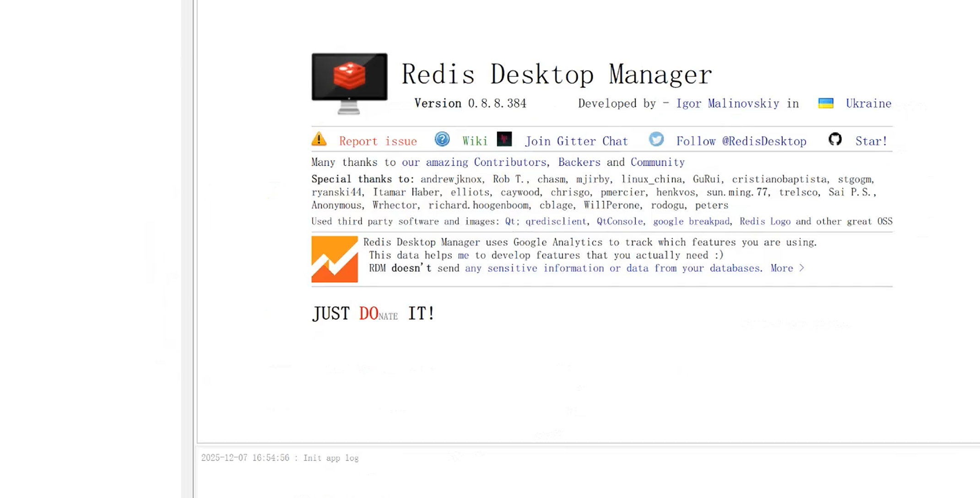Viewport: 980px width, 498px height.
Task: Click the GitHub octocat icon
Action: 835,139
